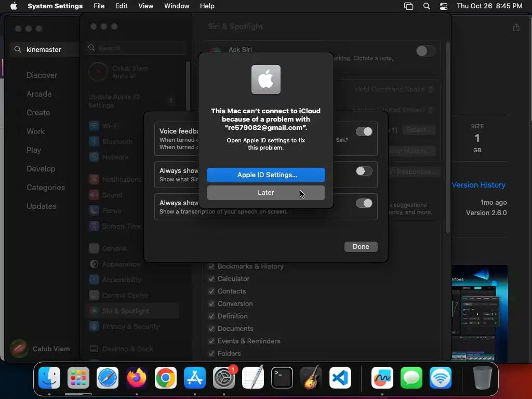Screen dimensions: 532x399
Task: Uncheck the Conversion checkbox
Action: [211, 303]
